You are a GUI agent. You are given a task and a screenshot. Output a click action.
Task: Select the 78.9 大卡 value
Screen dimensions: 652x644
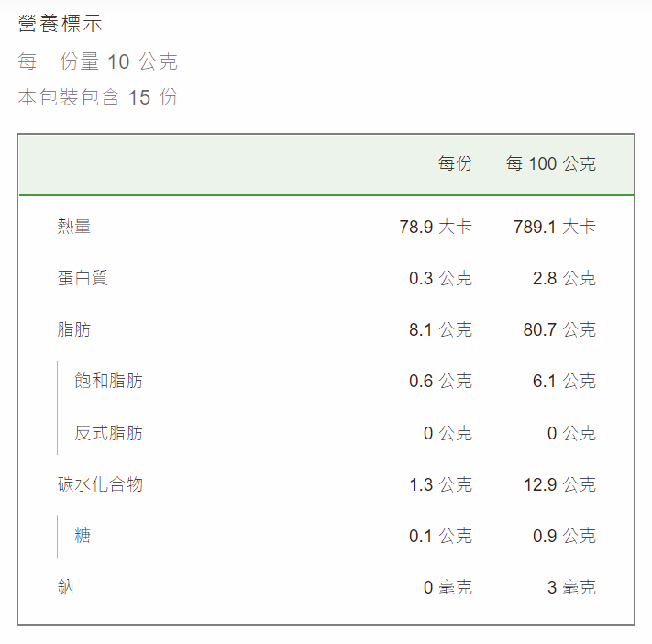pyautogui.click(x=436, y=227)
